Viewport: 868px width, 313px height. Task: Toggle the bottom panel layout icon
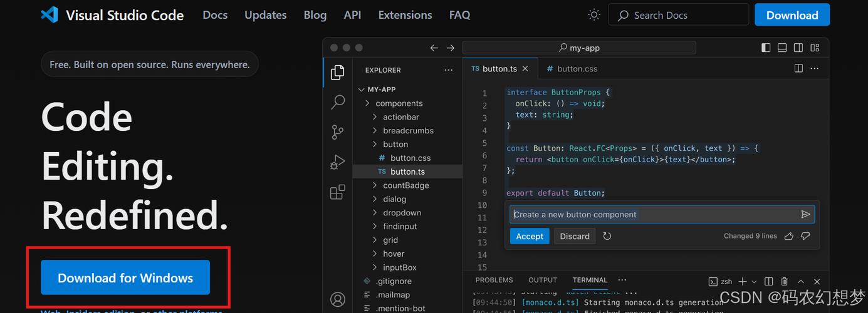(x=782, y=48)
